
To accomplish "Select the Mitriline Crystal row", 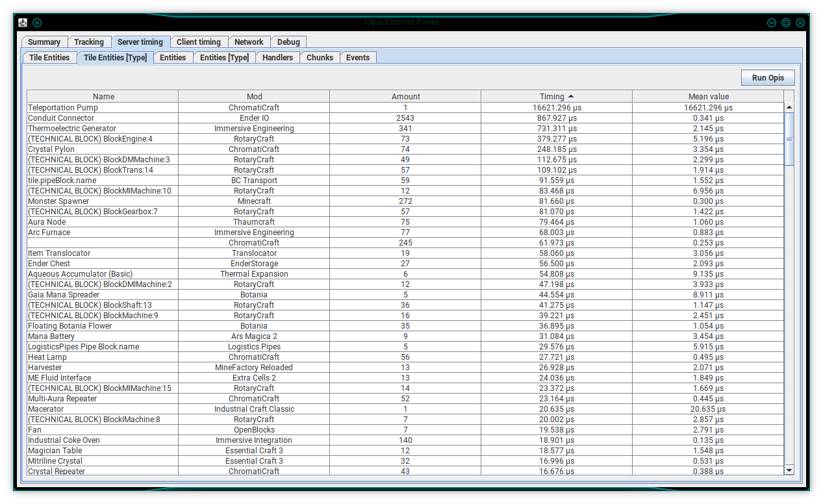I will (405, 461).
